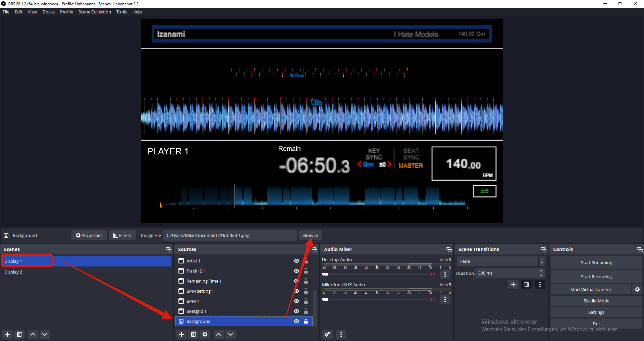The image size is (644, 341).
Task: Start the Virtual Camera
Action: pos(591,289)
